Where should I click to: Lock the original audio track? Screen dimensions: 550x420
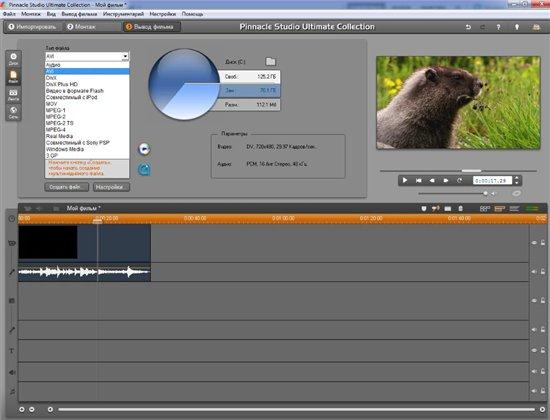[543, 272]
